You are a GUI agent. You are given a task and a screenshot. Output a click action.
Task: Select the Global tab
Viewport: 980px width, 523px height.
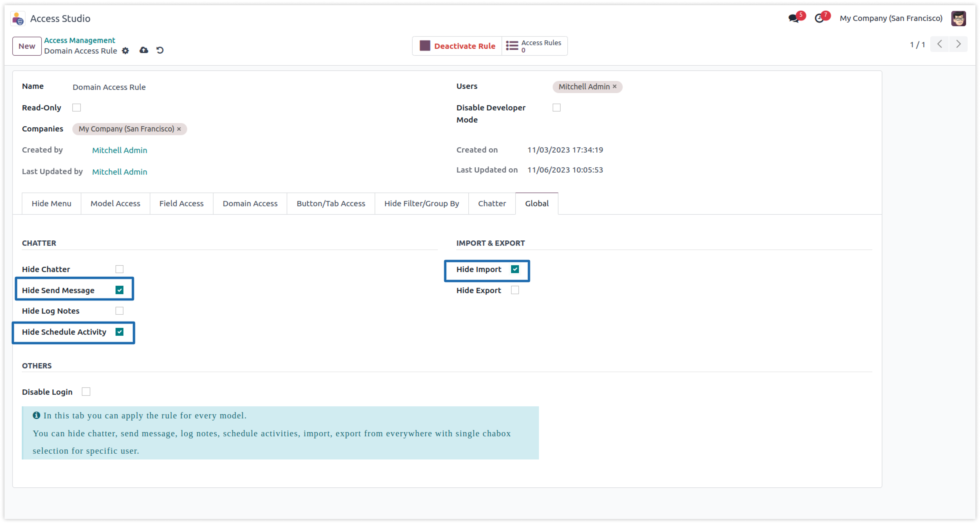click(537, 204)
